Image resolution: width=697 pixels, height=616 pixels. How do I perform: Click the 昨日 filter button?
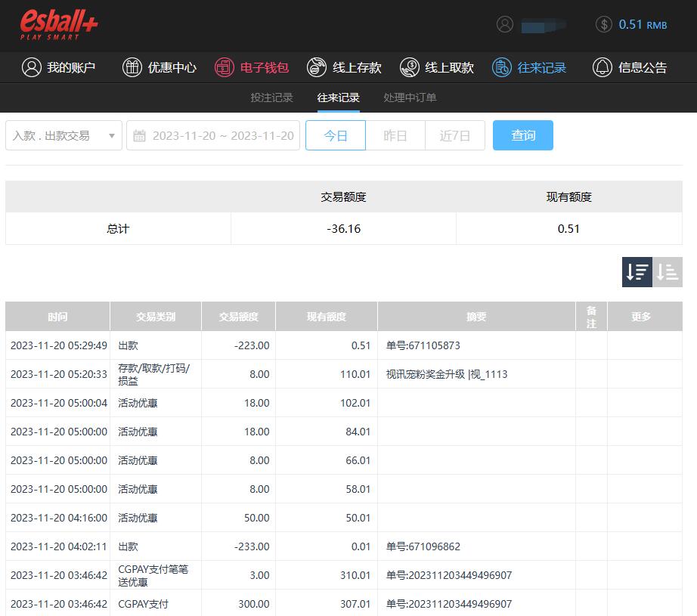[395, 135]
